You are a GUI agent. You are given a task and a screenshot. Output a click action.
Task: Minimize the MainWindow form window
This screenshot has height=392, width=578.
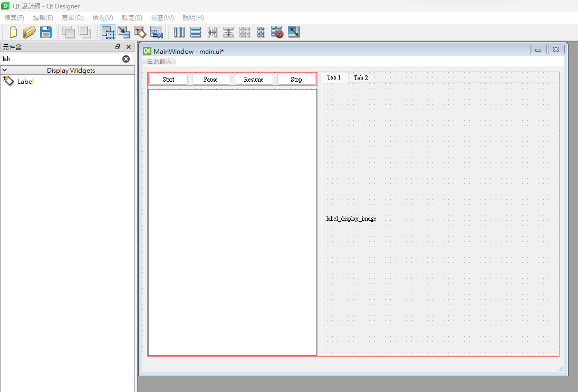[538, 50]
